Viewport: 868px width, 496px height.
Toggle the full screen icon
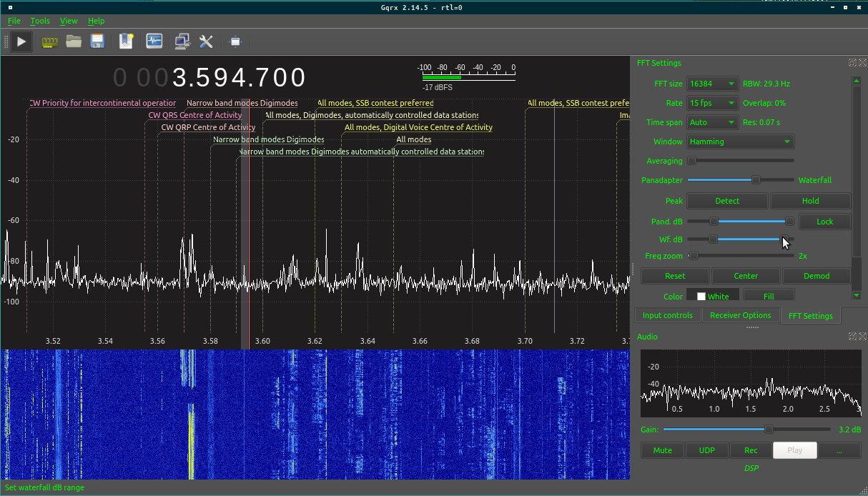tap(235, 41)
